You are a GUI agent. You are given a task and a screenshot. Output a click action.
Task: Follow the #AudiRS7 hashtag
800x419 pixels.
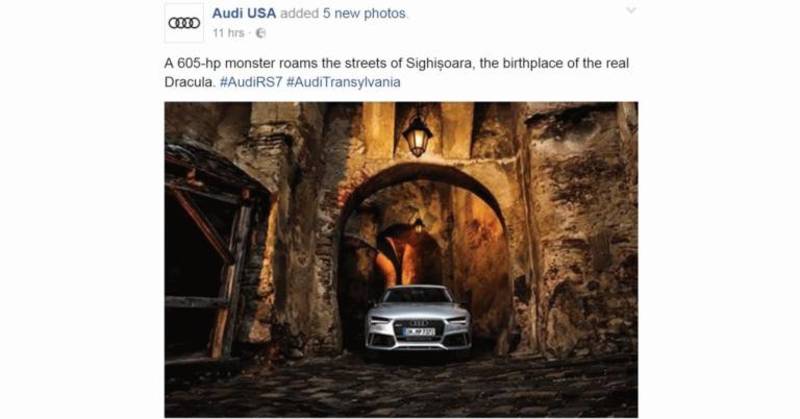point(251,82)
